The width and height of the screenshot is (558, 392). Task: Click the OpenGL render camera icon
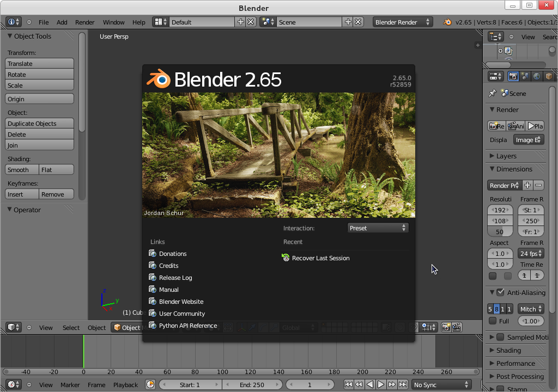446,327
